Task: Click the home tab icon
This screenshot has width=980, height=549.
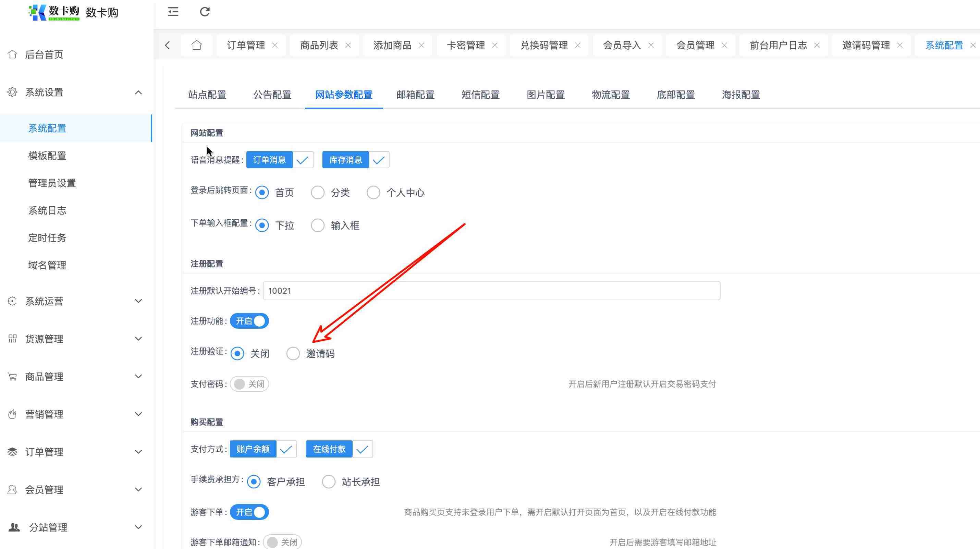Action: tap(196, 45)
